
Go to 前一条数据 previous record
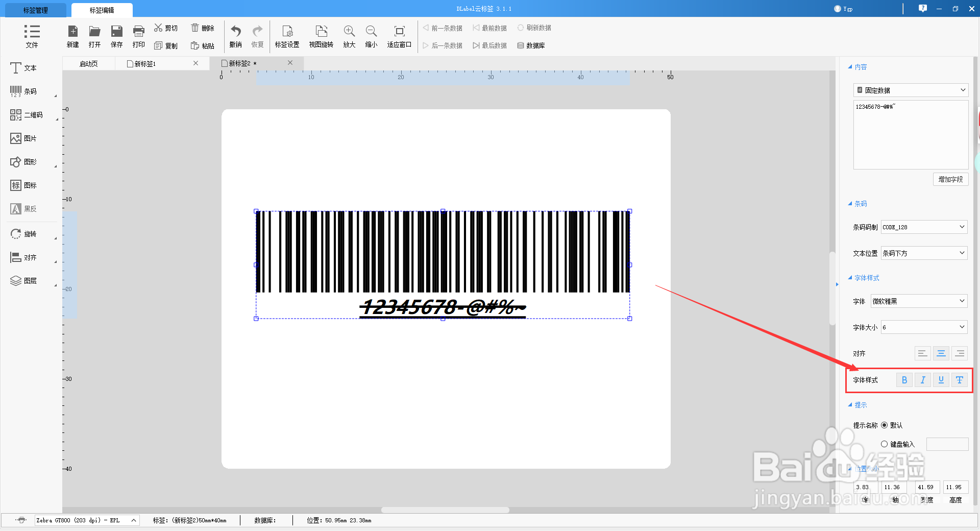(x=443, y=28)
